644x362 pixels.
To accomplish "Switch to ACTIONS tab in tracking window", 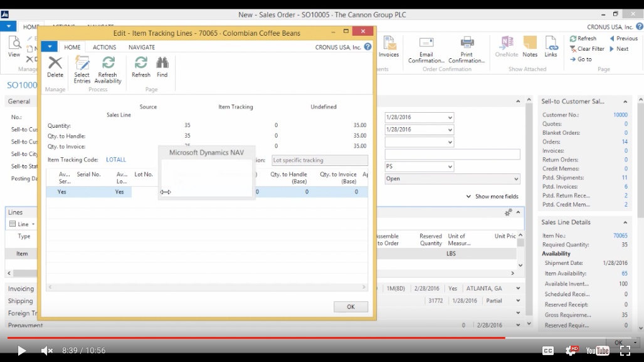I will (x=104, y=47).
